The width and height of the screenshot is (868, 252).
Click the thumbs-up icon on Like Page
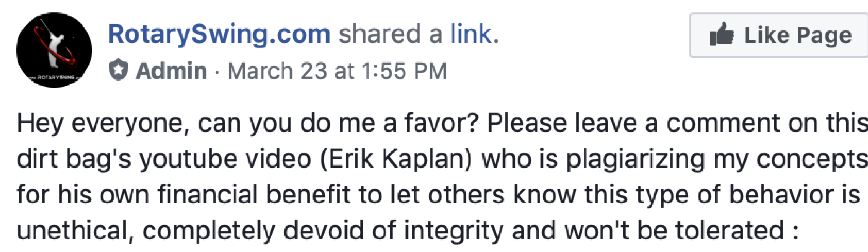pos(722,34)
